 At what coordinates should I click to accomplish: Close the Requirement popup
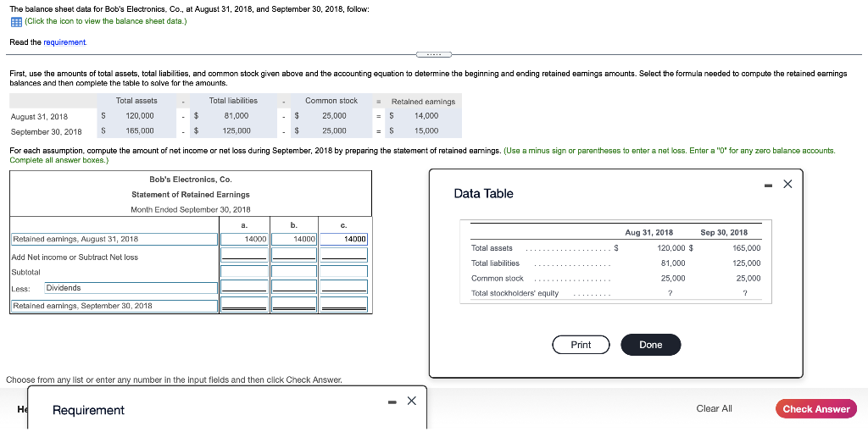pyautogui.click(x=411, y=401)
